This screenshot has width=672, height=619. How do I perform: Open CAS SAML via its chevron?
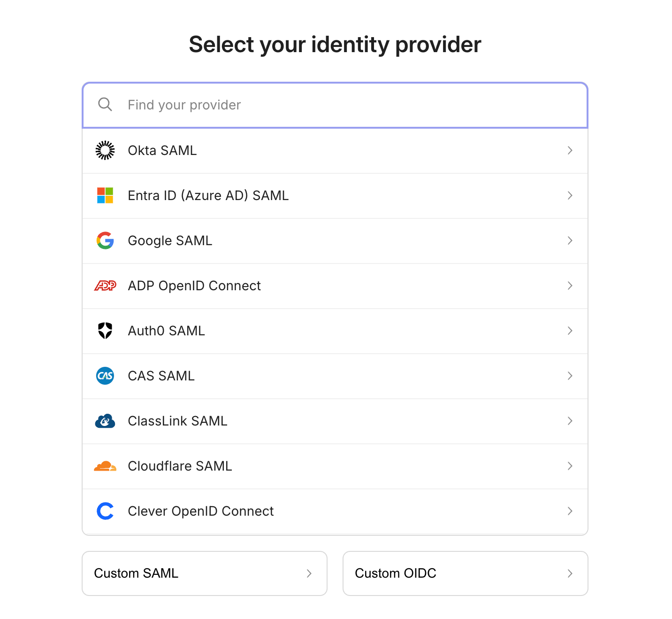[570, 376]
